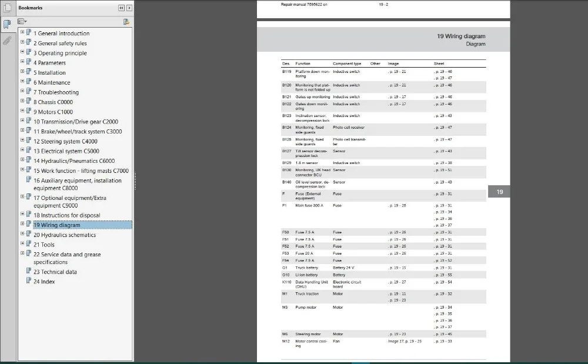
Task: Click the expand panel arrow button
Action: 129,8
